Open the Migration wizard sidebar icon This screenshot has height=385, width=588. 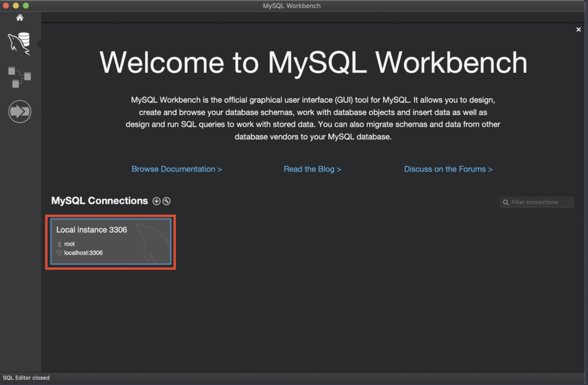coord(20,112)
